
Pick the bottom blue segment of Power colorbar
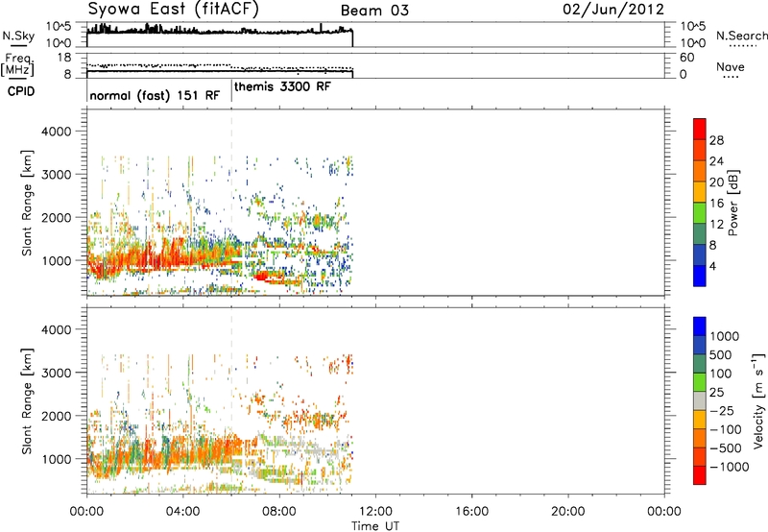(x=700, y=276)
